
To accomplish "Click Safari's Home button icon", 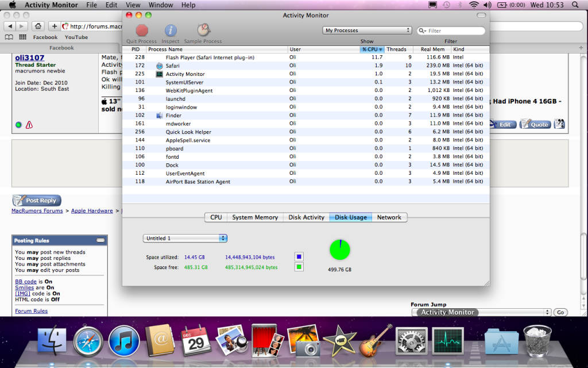I will [x=38, y=26].
